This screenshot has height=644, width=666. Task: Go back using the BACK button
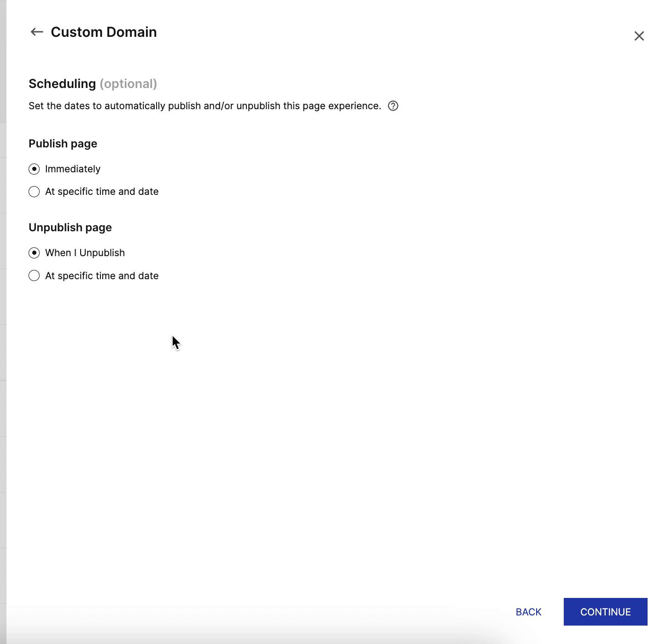528,612
